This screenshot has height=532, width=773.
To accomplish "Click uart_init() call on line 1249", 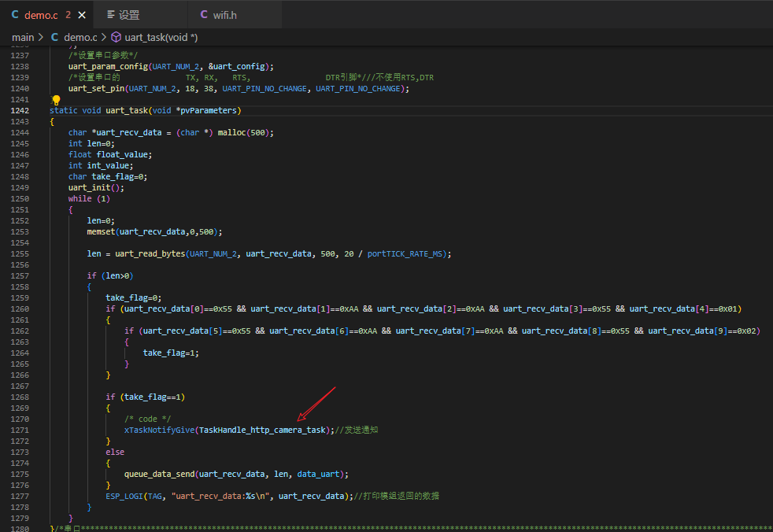I will point(94,188).
